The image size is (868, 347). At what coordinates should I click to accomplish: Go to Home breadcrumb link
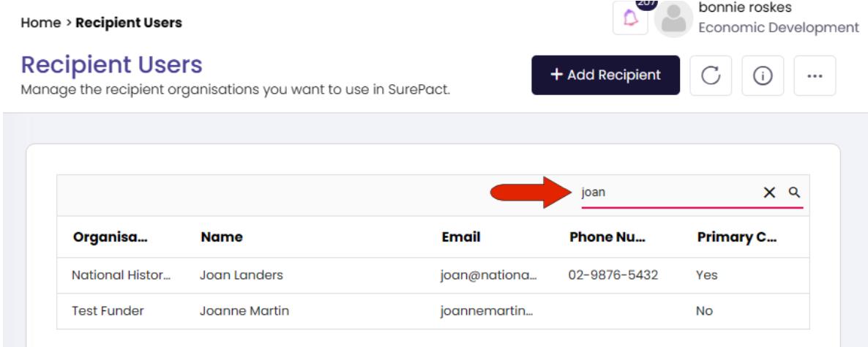[40, 23]
